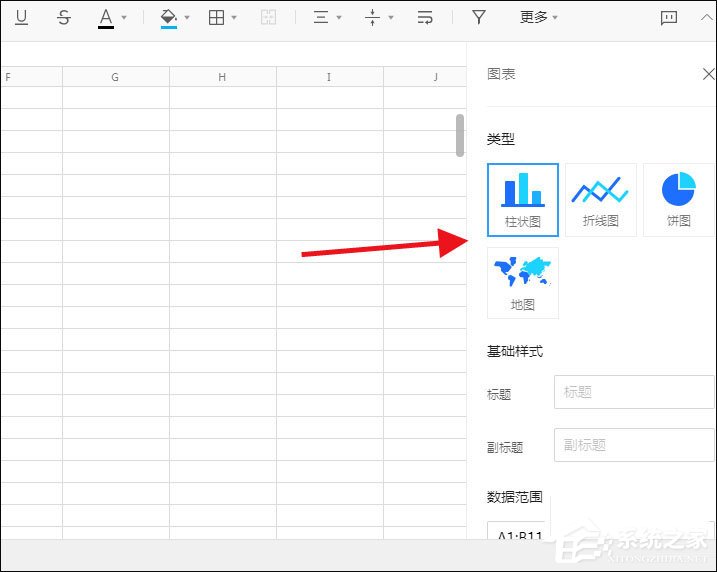Viewport: 717px width, 572px height.
Task: Select the 地图 chart type
Action: click(x=523, y=283)
